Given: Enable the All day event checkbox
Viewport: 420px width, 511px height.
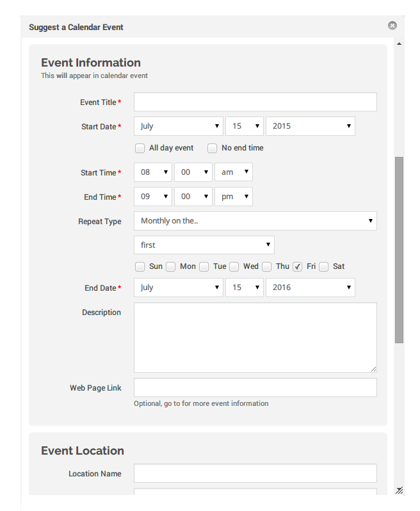Looking at the screenshot, I should point(140,149).
